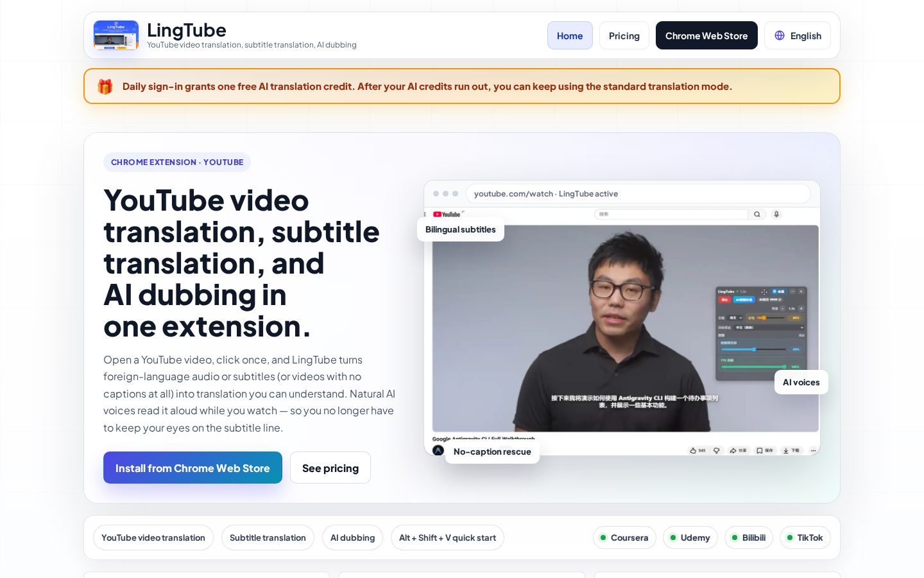The width and height of the screenshot is (924, 578).
Task: Click the share arrow icon in preview
Action: [733, 451]
